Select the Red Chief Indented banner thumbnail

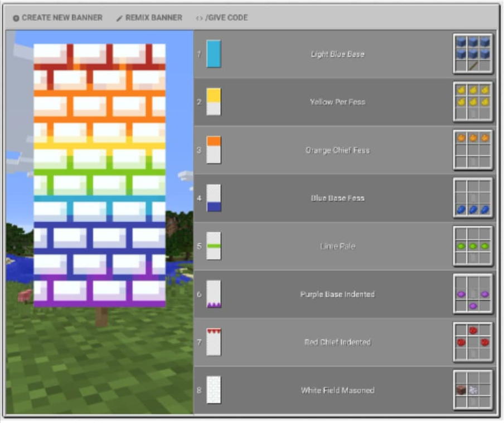point(214,342)
